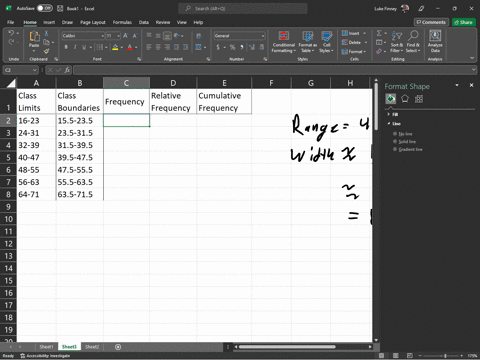Open Format Shape pane options dropdown
The width and height of the screenshot is (480, 360).
pyautogui.click(x=457, y=85)
